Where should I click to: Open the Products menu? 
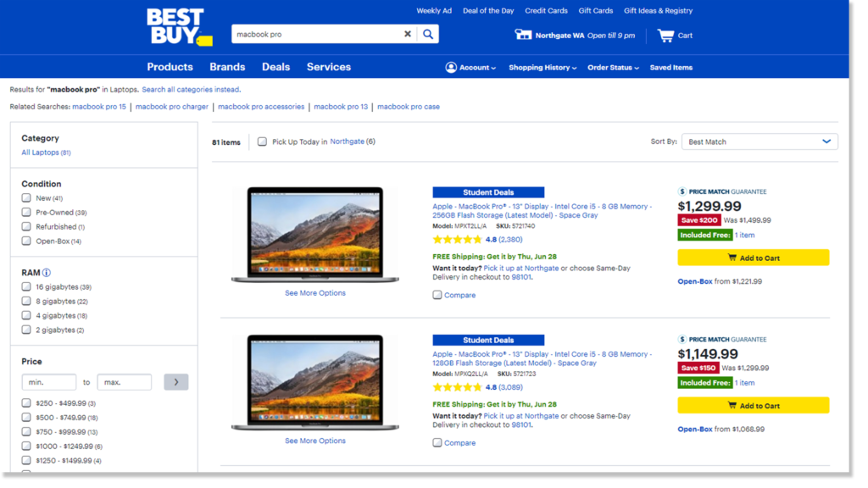point(170,67)
